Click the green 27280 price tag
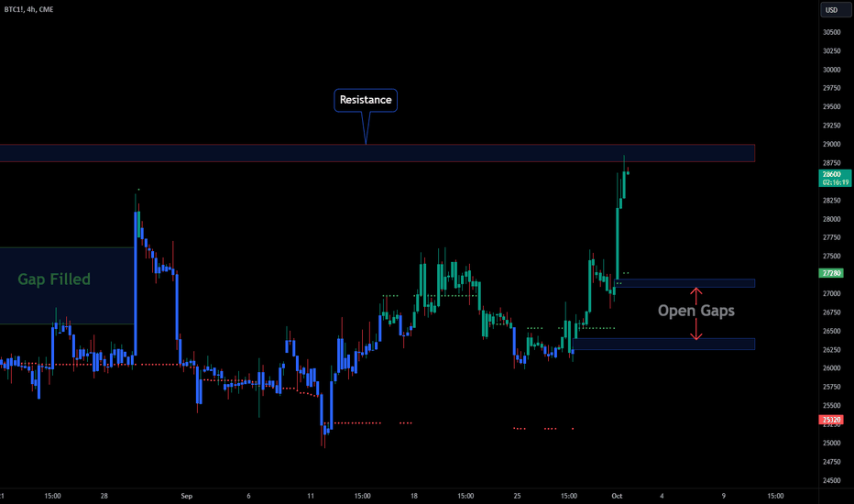 click(832, 273)
